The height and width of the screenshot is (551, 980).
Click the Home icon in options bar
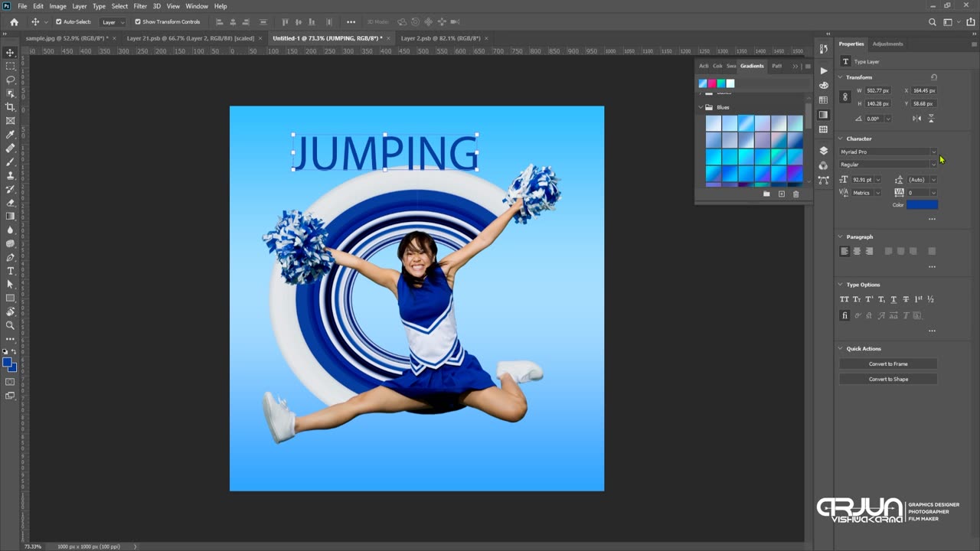click(x=14, y=22)
